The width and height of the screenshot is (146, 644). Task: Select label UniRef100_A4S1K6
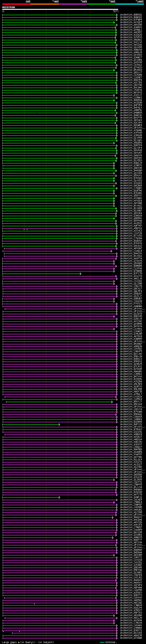[x=131, y=45]
